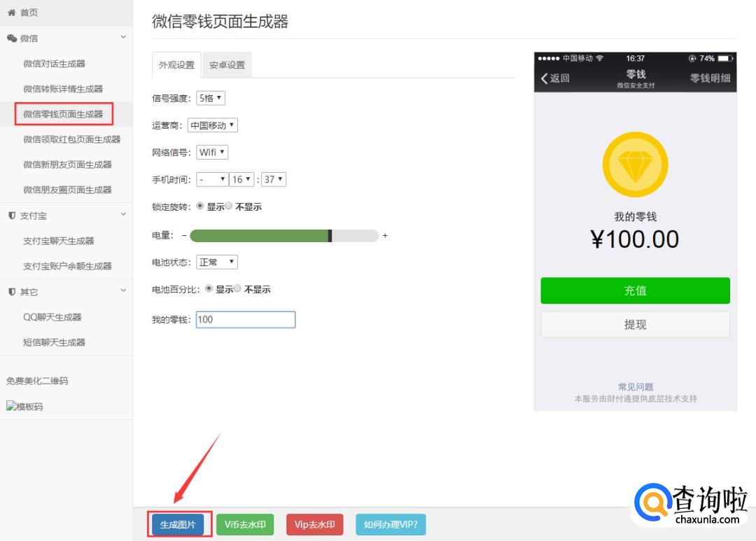Select 不显示 for 锁定旋转
The width and height of the screenshot is (756, 541).
pos(228,206)
